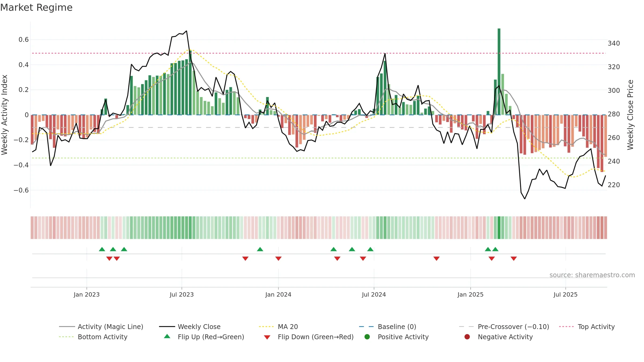Click the Jul 2023 x-axis label

pyautogui.click(x=182, y=294)
